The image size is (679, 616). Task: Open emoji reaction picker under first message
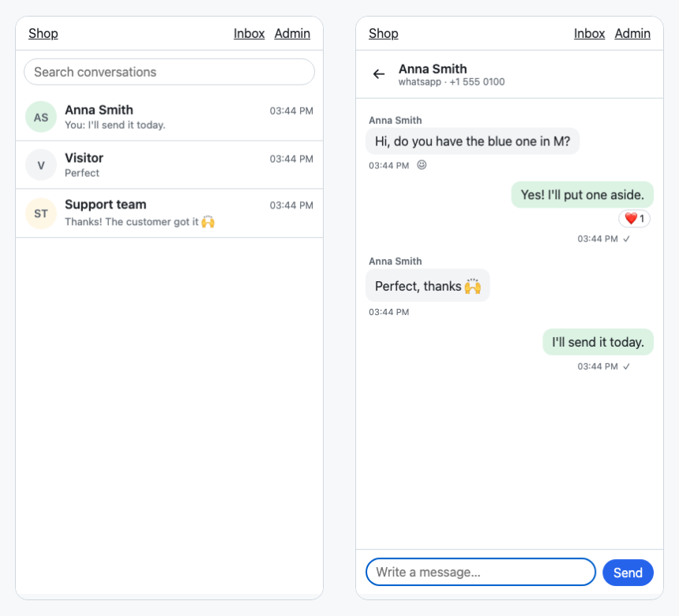422,164
